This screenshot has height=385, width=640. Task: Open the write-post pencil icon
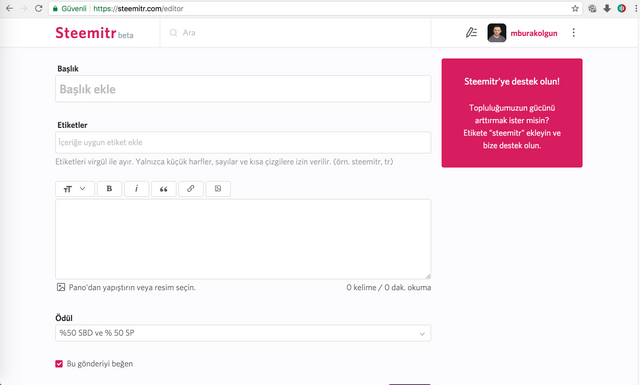[471, 32]
